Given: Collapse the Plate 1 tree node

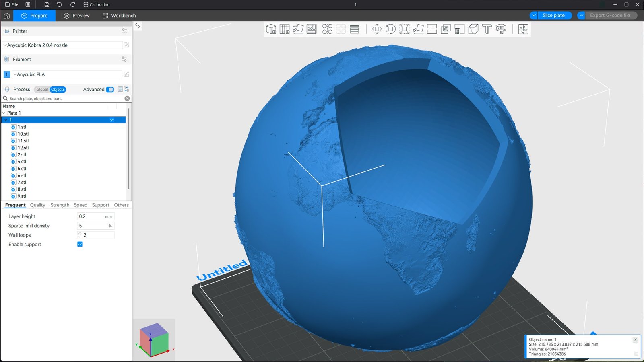Looking at the screenshot, I should click(4, 113).
